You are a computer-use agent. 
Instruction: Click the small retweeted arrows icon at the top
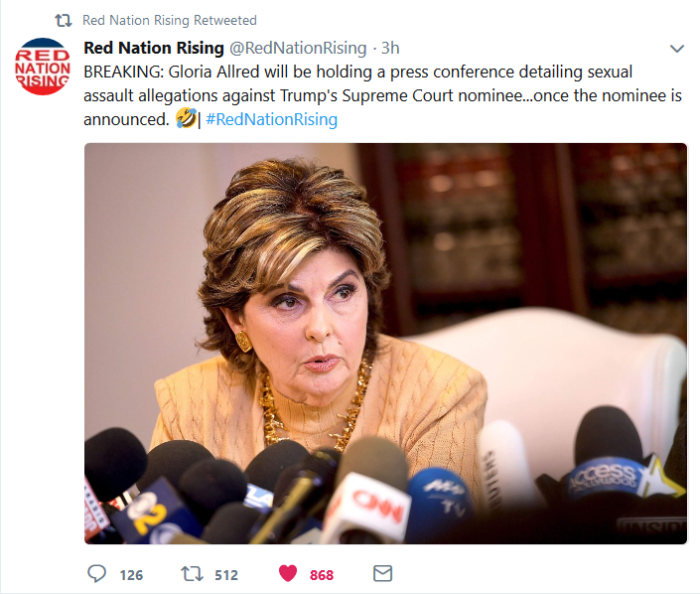[x=63, y=20]
